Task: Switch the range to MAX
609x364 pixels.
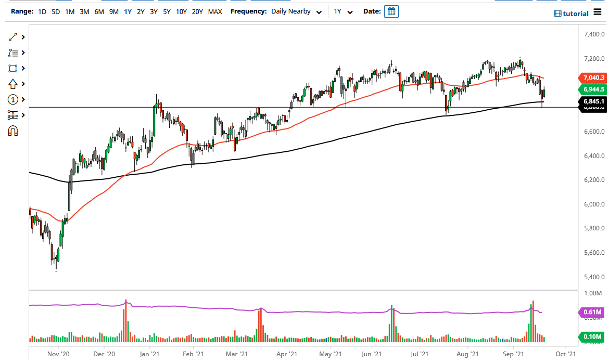Action: coord(215,11)
